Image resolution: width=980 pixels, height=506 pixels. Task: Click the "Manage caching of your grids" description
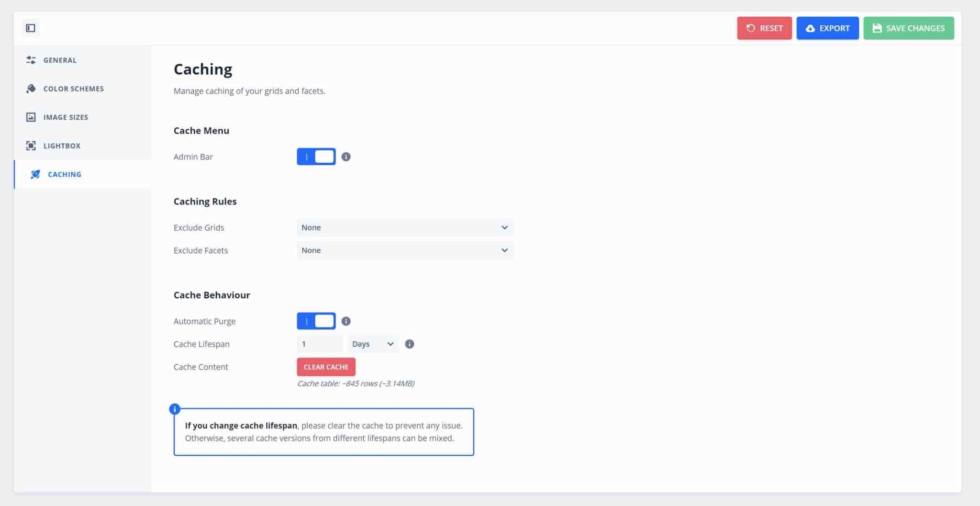click(x=250, y=91)
